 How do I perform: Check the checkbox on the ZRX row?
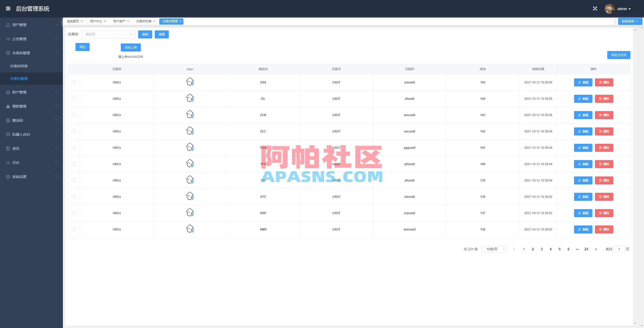tap(74, 82)
